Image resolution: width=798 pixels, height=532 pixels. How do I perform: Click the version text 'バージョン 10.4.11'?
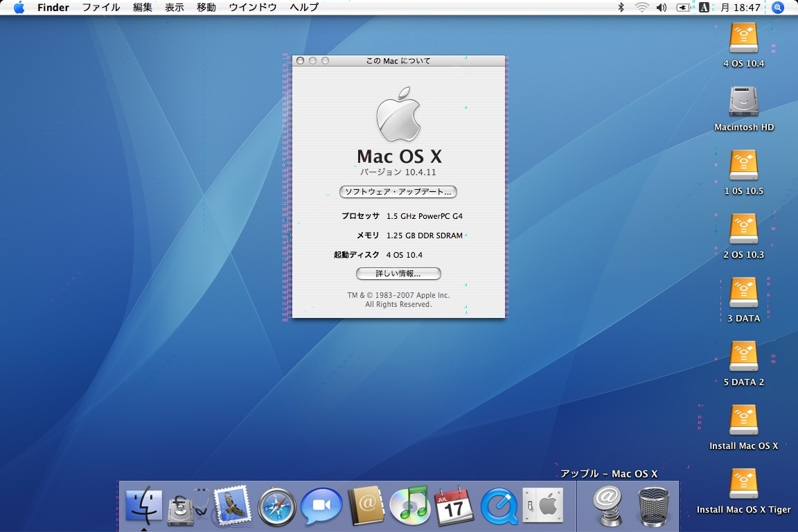(398, 172)
